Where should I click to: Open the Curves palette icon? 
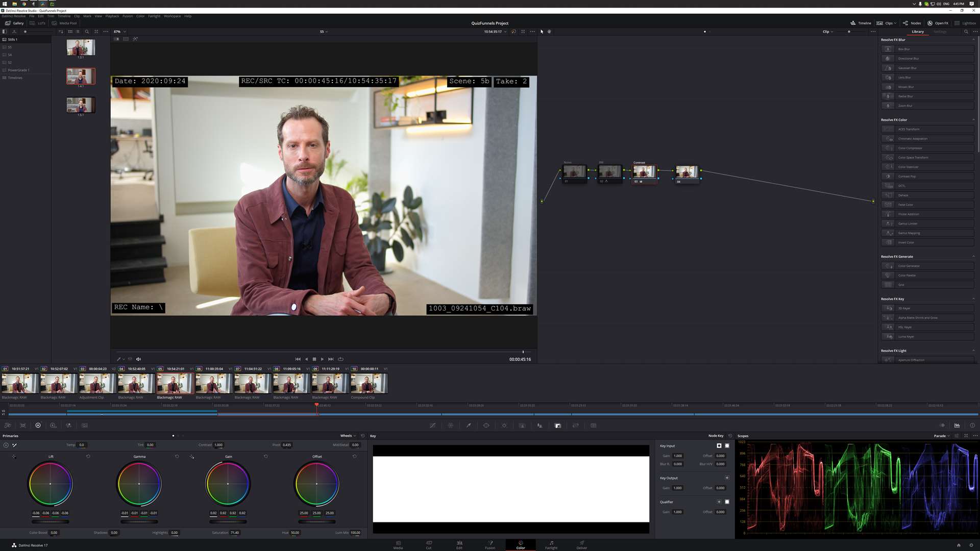(x=432, y=425)
